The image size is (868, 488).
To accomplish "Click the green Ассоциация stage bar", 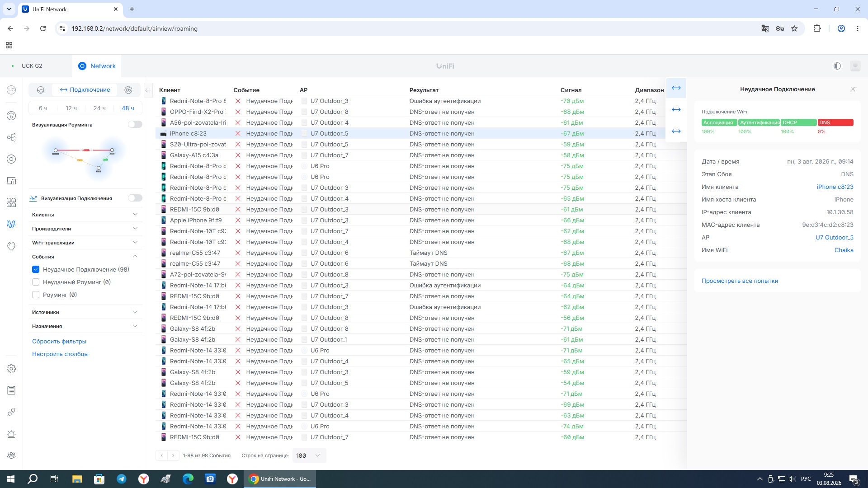I will click(719, 122).
